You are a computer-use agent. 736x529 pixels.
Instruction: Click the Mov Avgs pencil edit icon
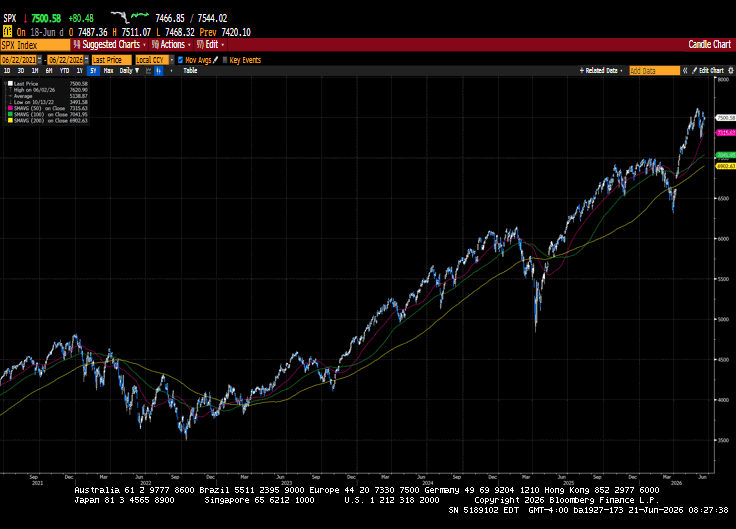(x=215, y=60)
